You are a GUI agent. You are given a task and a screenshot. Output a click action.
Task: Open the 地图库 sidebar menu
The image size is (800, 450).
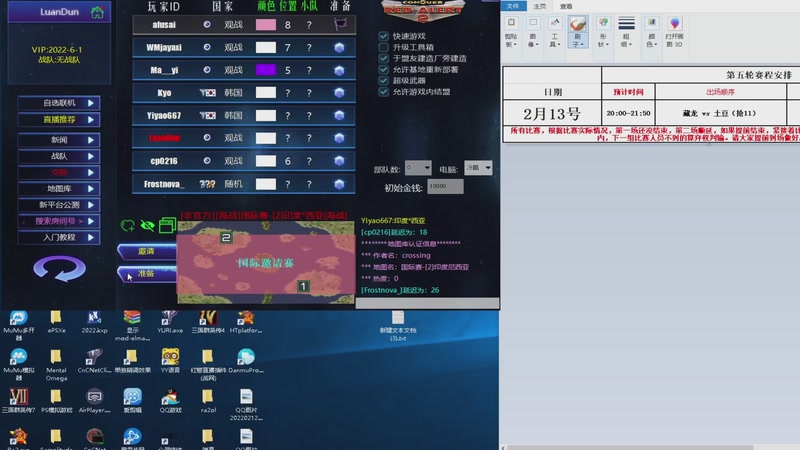59,189
